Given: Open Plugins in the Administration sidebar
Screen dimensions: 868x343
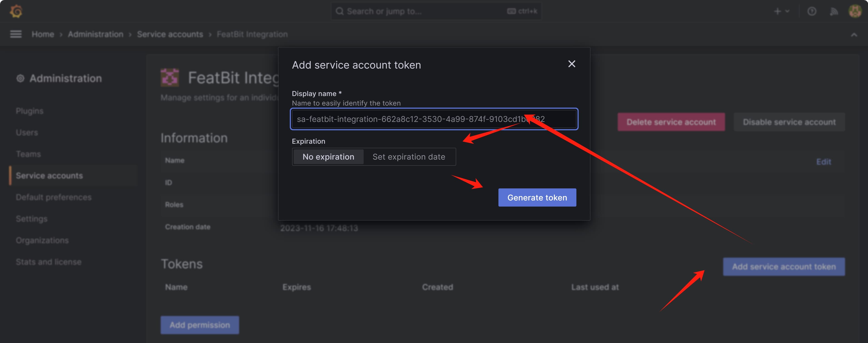Looking at the screenshot, I should (x=30, y=111).
